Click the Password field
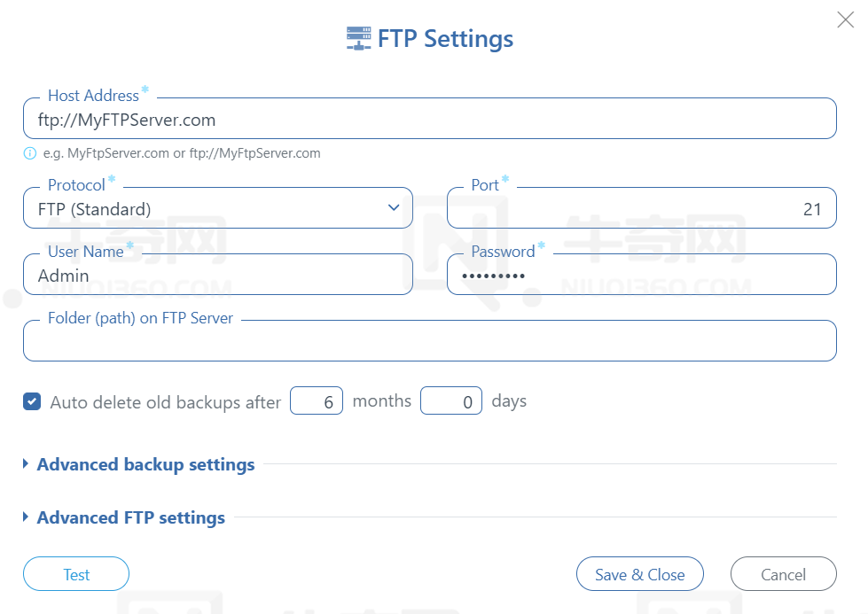The height and width of the screenshot is (614, 868). tap(642, 275)
